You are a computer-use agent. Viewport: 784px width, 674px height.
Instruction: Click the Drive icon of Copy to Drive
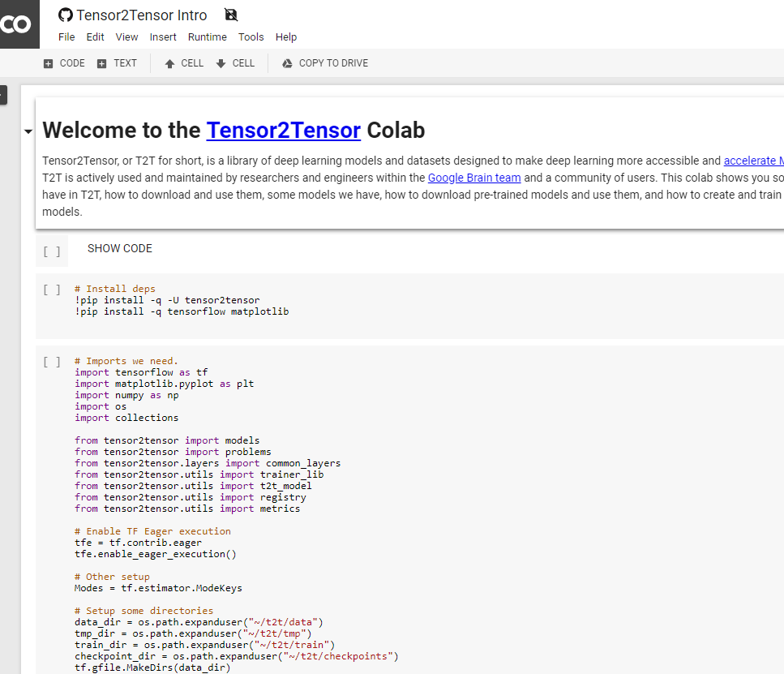[x=287, y=63]
